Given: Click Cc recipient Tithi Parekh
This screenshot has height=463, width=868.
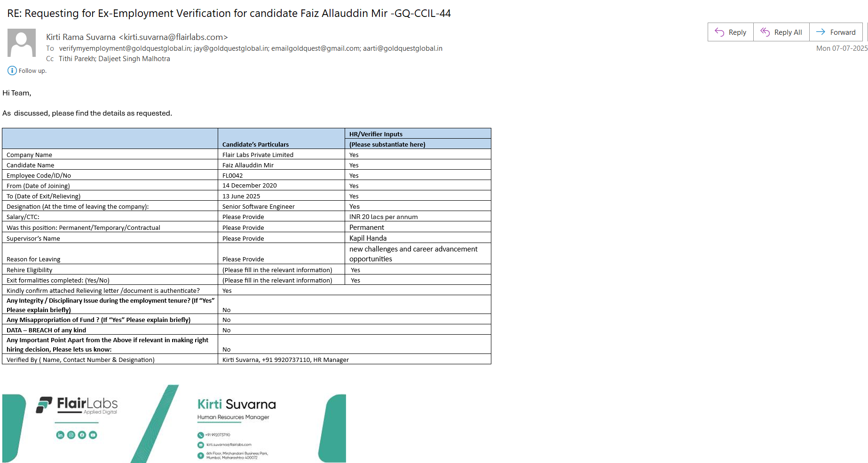Looking at the screenshot, I should [x=77, y=59].
